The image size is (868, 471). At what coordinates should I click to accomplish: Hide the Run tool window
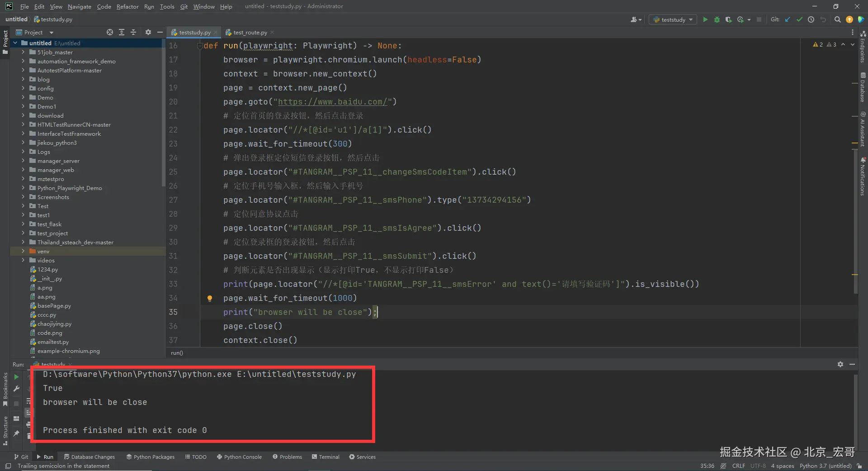(x=852, y=364)
